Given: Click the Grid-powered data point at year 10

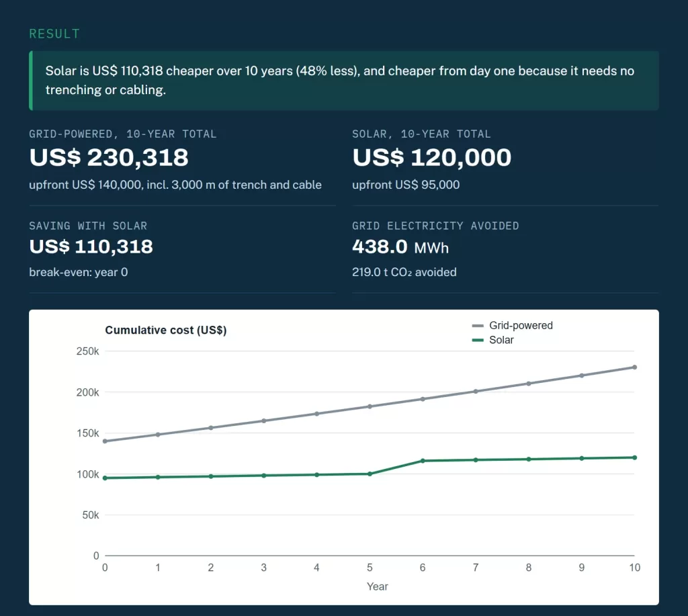Looking at the screenshot, I should point(634,367).
